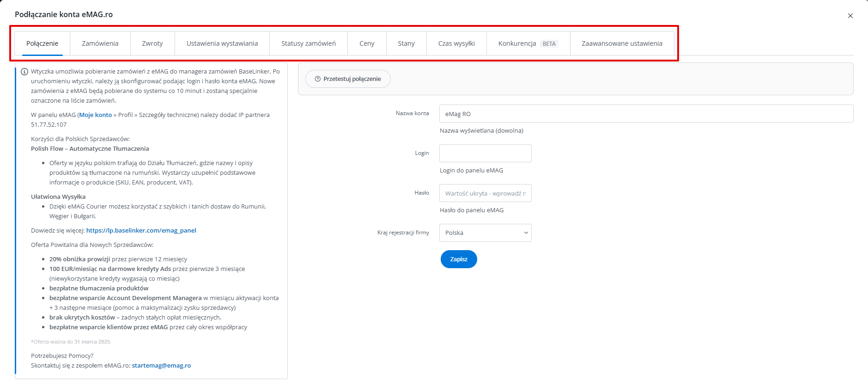The width and height of the screenshot is (868, 381).
Task: Open the lp.baselinker.com/emag_panel link
Action: [141, 231]
